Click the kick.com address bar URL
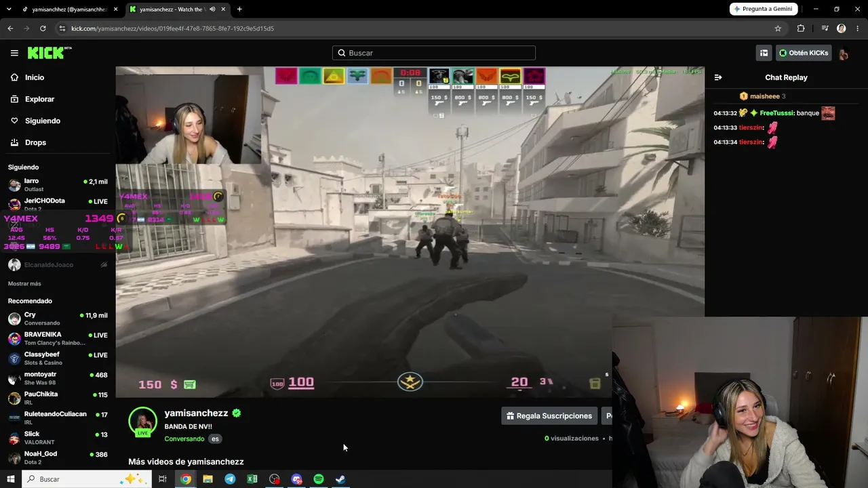Image resolution: width=868 pixels, height=488 pixels. pos(172,28)
